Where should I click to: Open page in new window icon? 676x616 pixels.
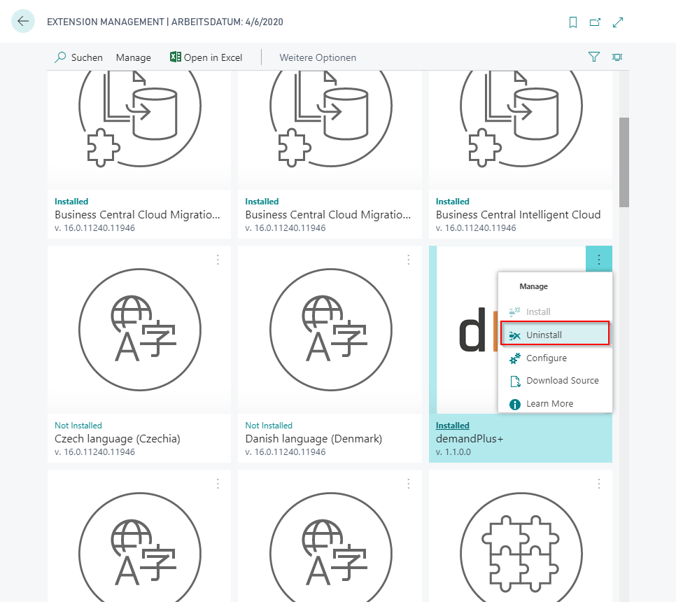(x=595, y=22)
